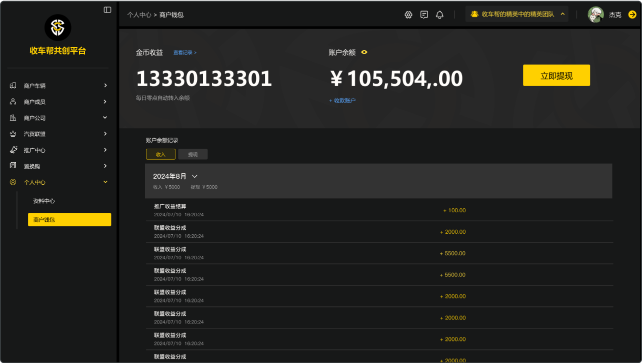Image resolution: width=642 pixels, height=363 pixels.
Task: Expand the 商户车辆 chevron arrow
Action: (105, 86)
